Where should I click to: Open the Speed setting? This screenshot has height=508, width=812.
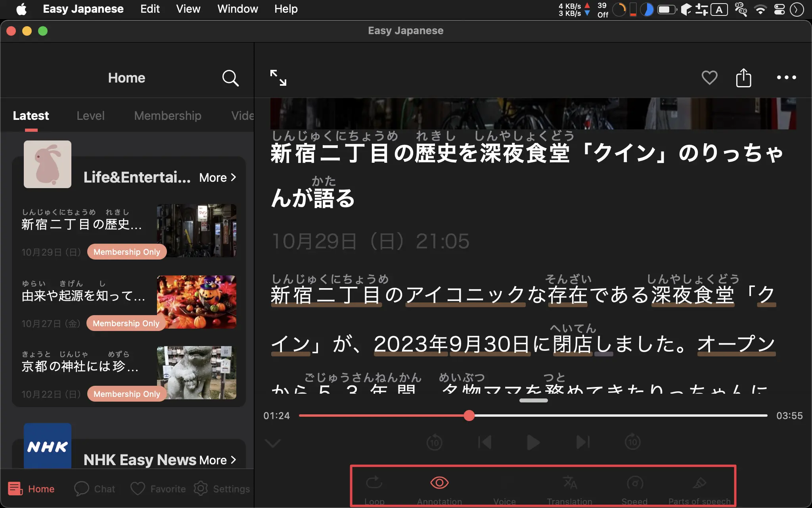coord(635,490)
